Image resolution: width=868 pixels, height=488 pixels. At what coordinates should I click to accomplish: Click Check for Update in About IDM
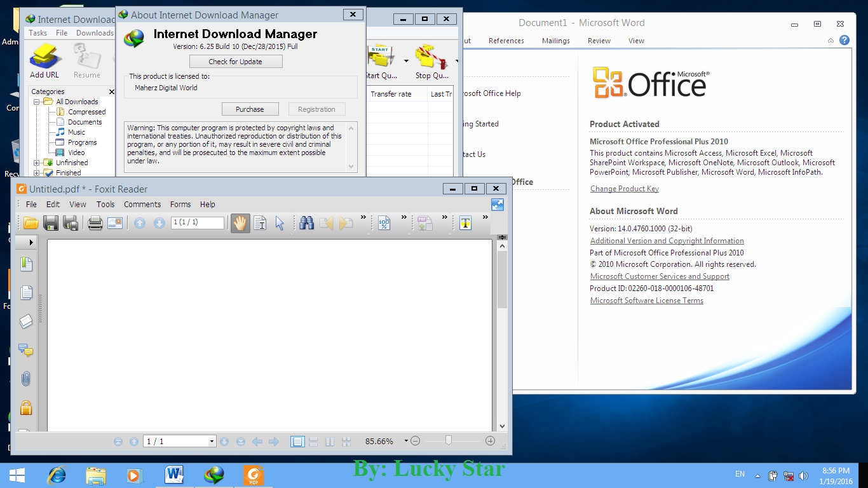click(x=236, y=62)
